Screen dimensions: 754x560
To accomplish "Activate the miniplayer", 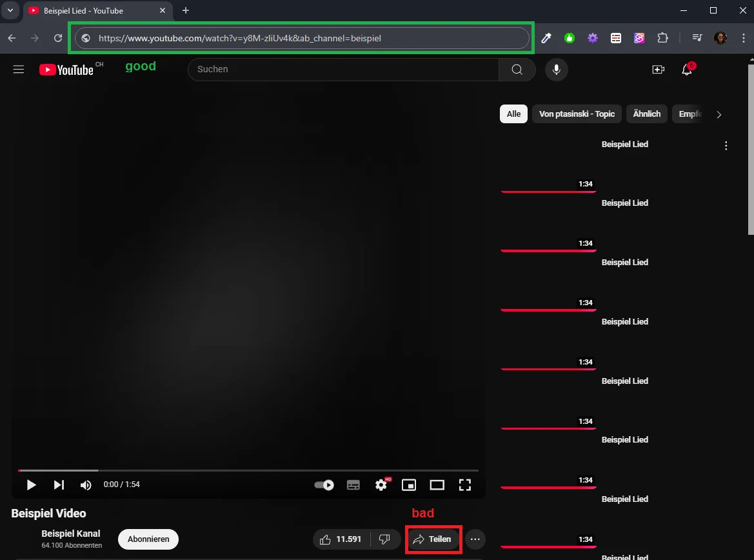I will 409,485.
